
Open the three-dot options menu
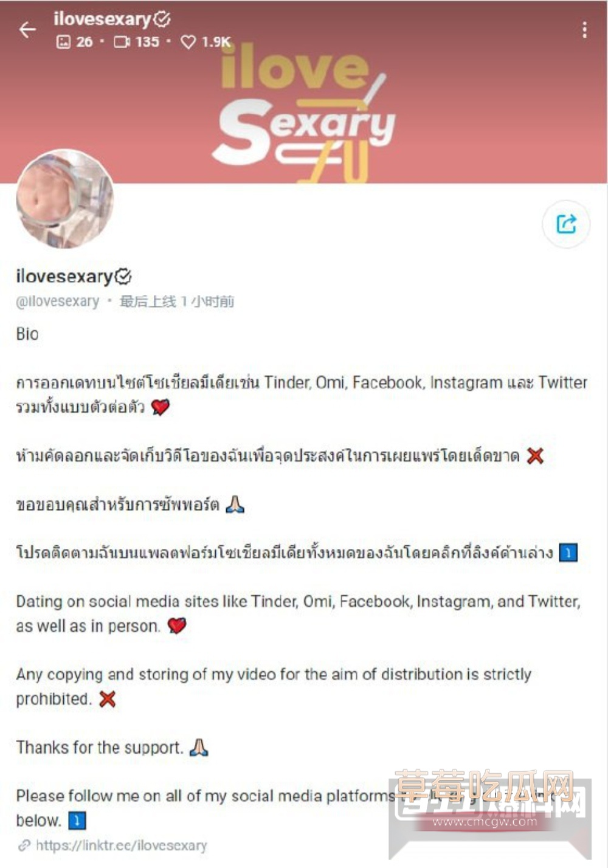point(584,30)
